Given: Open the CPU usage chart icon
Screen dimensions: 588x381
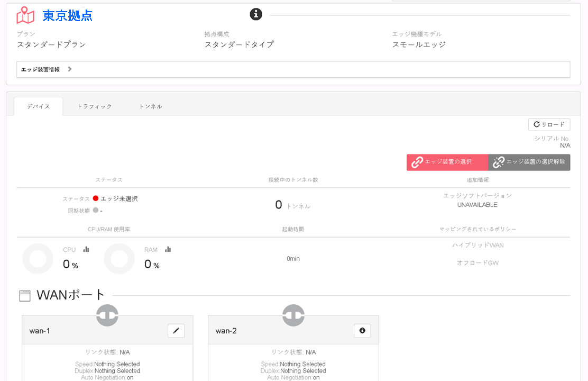Looking at the screenshot, I should (x=86, y=249).
